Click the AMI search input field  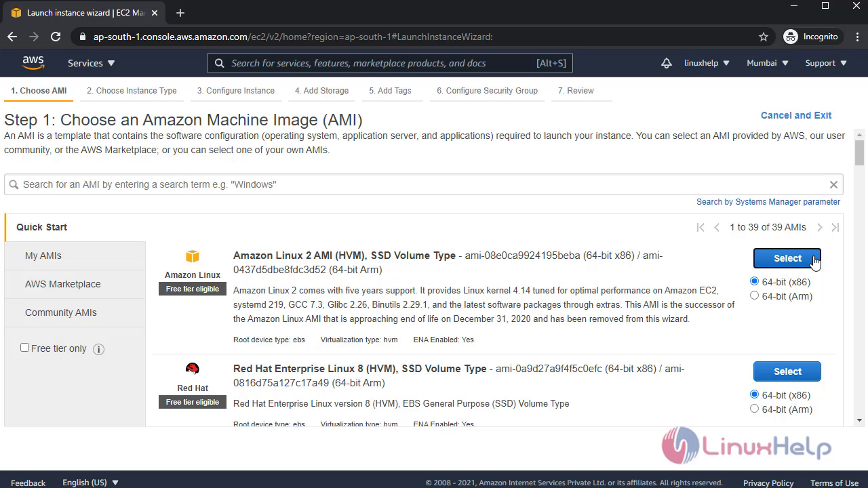tap(424, 184)
